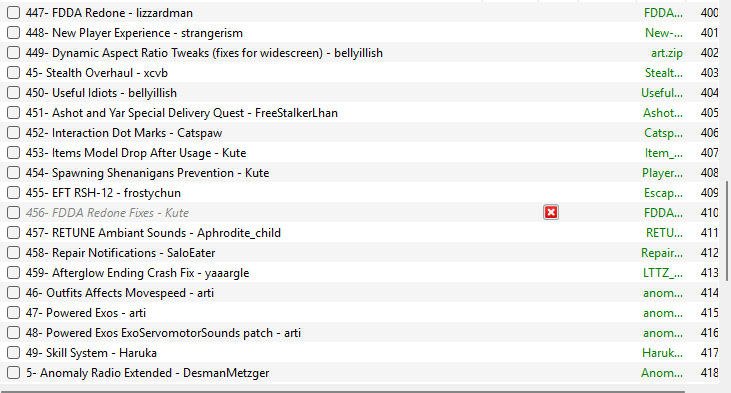Check the 449- Dynamic Aspect Ratio Tweaks checkbox

tap(14, 53)
